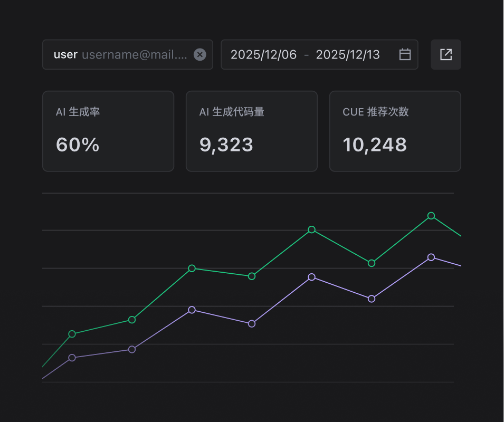
Task: Pick the fourth green line data point
Action: (252, 276)
